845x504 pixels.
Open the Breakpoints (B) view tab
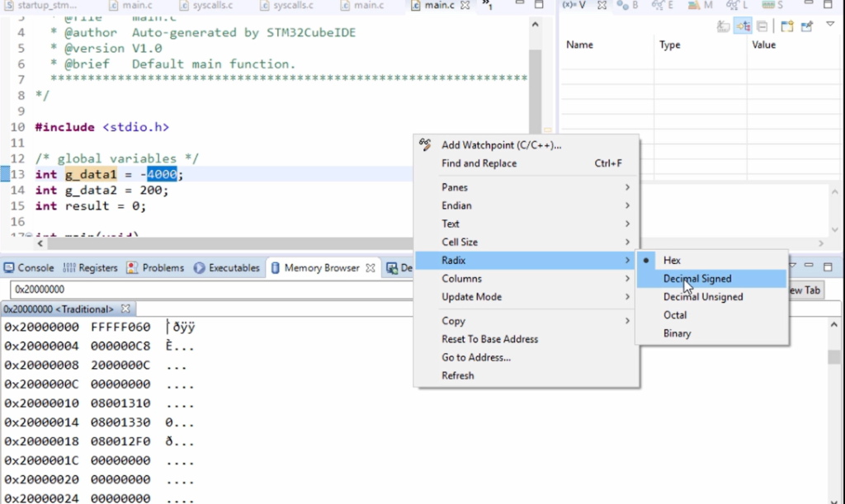pyautogui.click(x=627, y=6)
